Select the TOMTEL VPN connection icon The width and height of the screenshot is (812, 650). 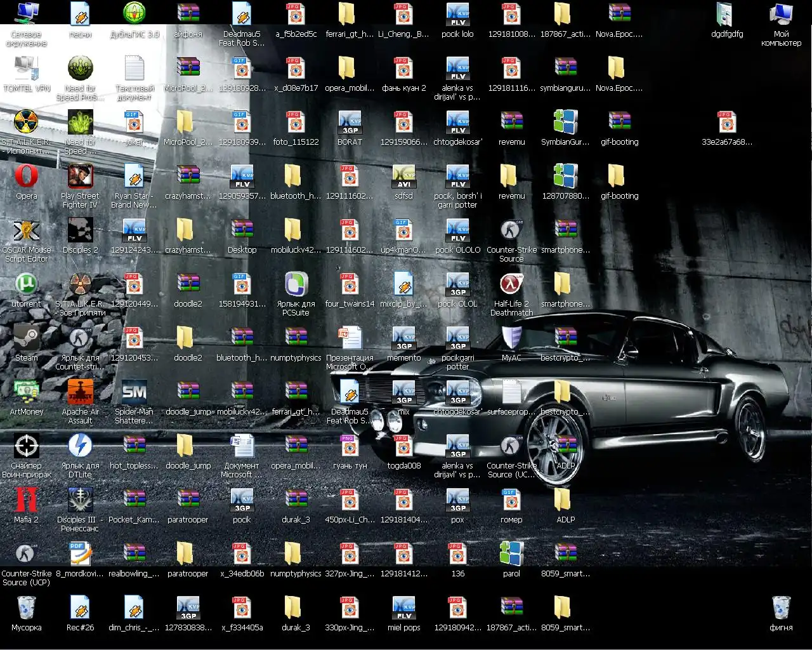[26, 69]
